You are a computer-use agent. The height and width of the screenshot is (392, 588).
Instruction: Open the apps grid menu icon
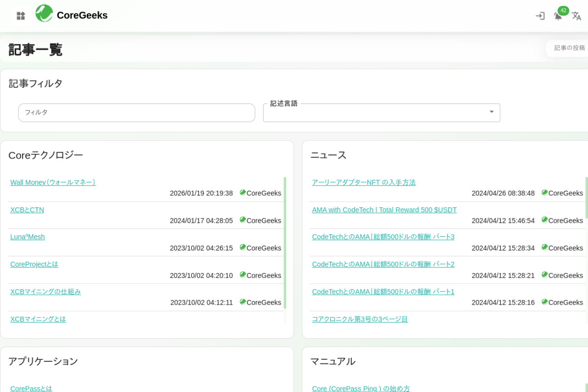click(21, 16)
